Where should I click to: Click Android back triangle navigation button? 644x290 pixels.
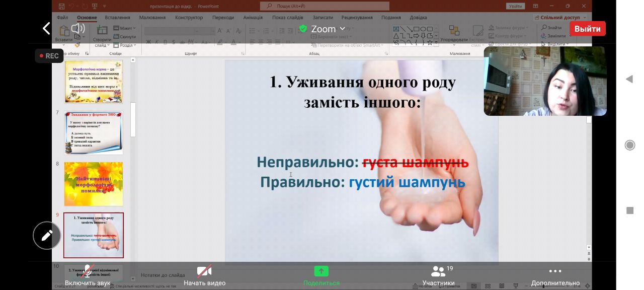pos(629,79)
